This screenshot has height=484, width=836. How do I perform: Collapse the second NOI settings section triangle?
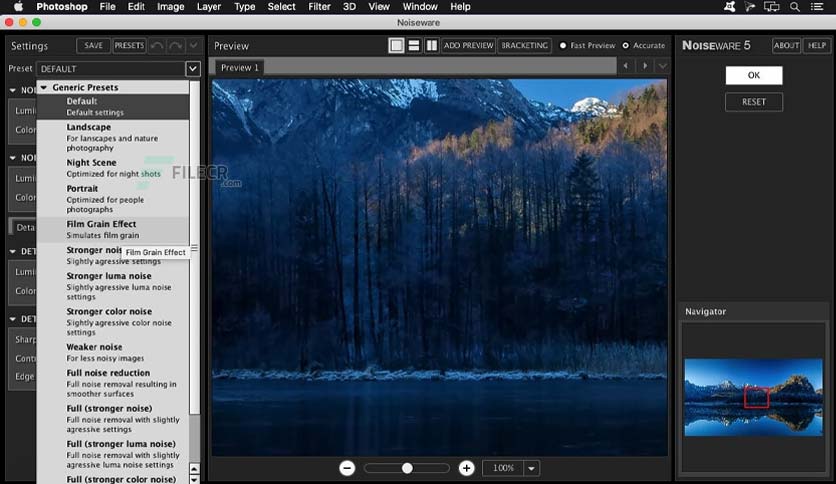[x=13, y=158]
